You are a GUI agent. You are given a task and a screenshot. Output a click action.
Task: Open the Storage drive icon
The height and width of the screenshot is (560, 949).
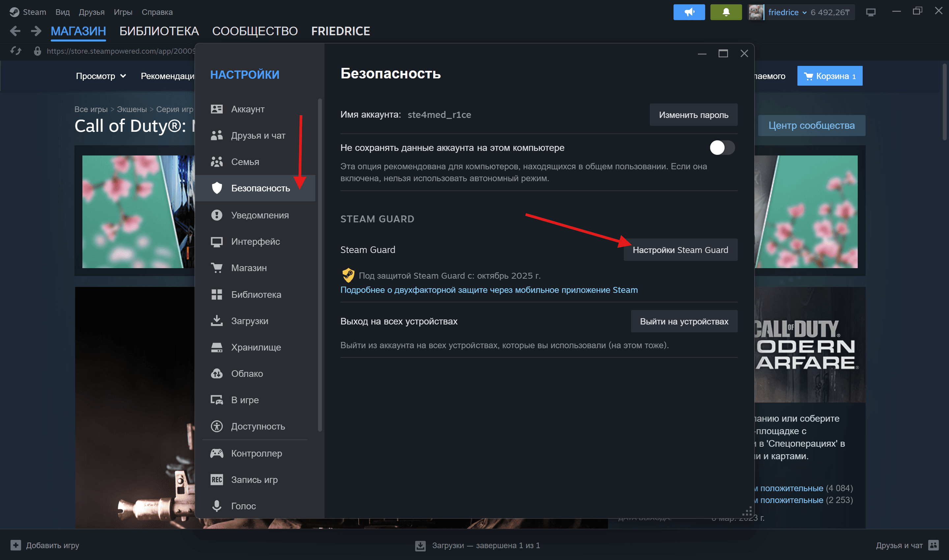pyautogui.click(x=217, y=347)
